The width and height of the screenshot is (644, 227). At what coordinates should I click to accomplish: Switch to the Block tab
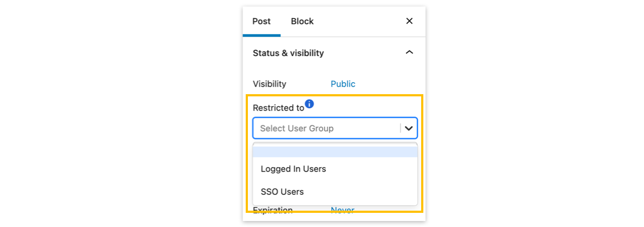pos(302,21)
